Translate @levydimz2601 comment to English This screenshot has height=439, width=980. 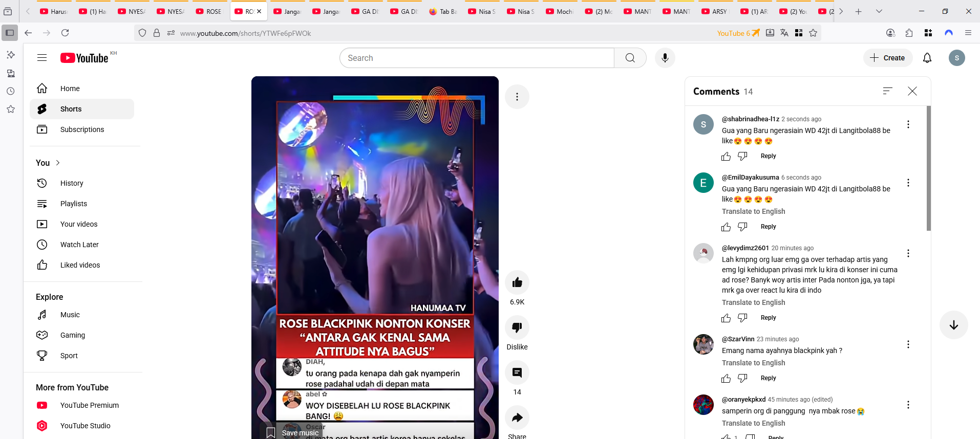pyautogui.click(x=753, y=302)
